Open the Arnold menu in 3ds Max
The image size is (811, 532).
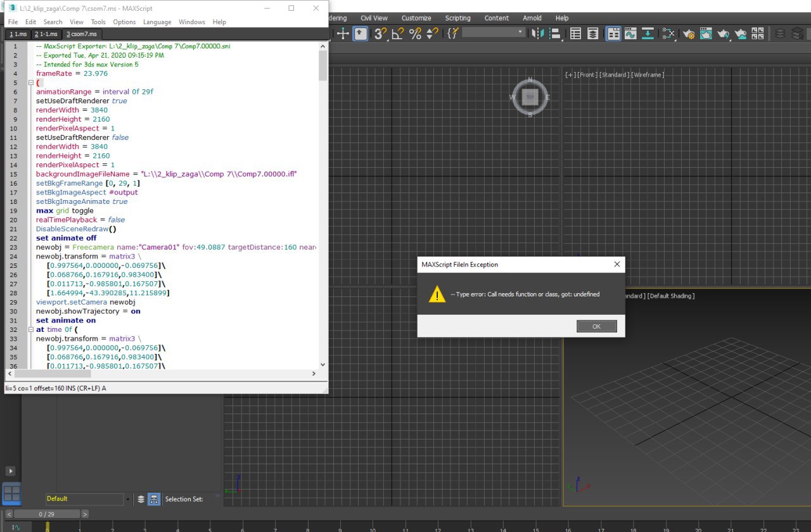tap(532, 18)
